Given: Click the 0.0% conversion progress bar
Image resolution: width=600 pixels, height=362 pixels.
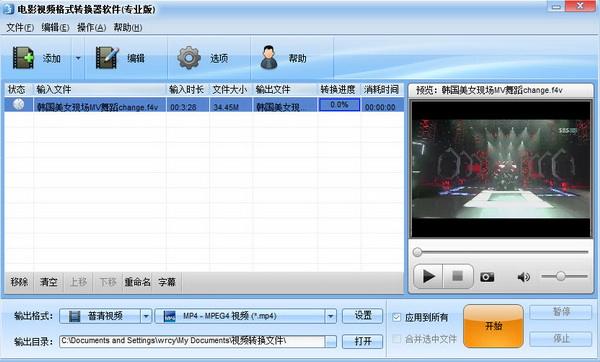Looking at the screenshot, I should 339,104.
